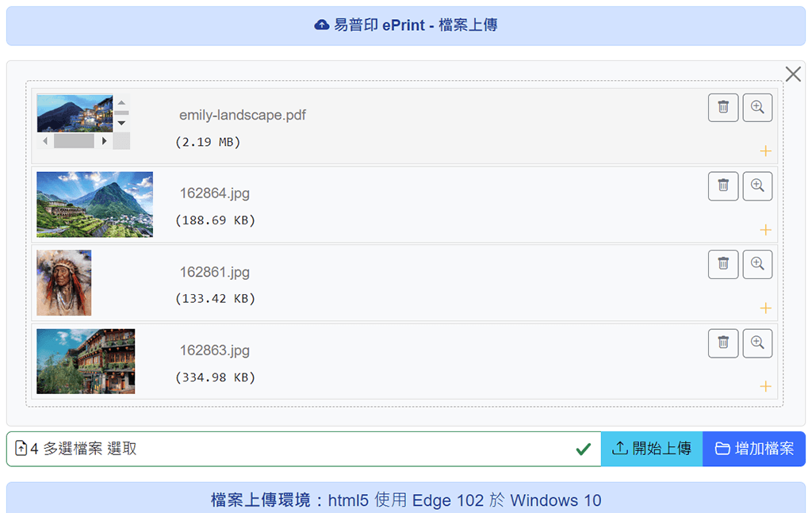Zoom preview of emily-landscape.pdf

(x=757, y=107)
